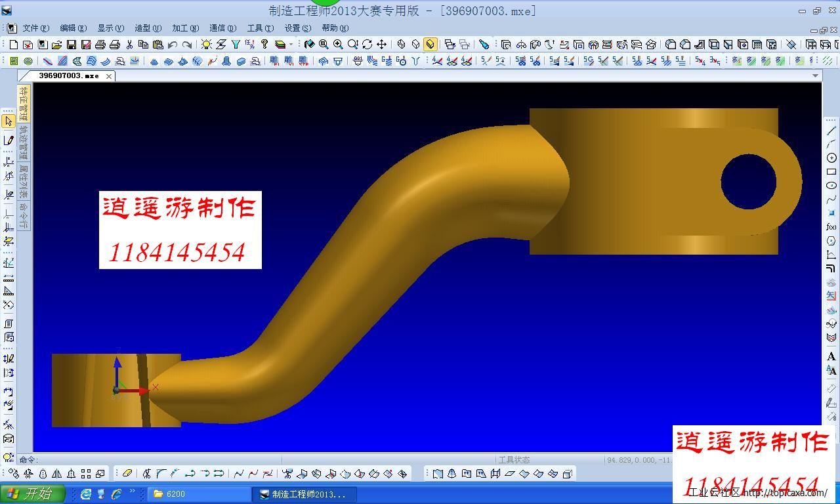Toggle the arrow selection tool on left

(9, 121)
